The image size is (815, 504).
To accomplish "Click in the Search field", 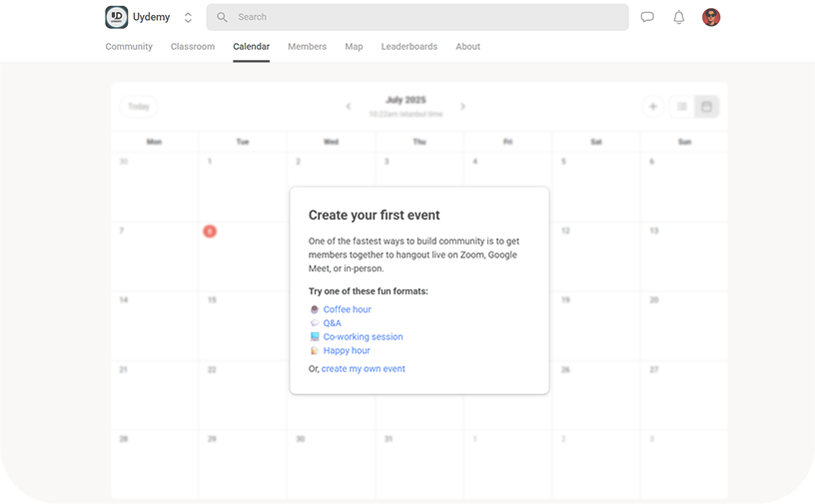I will click(417, 17).
